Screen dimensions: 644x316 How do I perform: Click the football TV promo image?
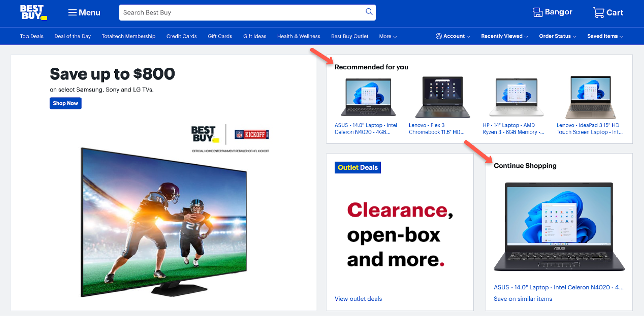(x=164, y=222)
